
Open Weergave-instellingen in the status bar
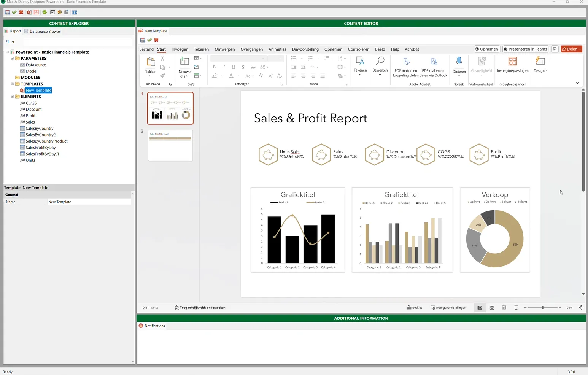pos(448,308)
